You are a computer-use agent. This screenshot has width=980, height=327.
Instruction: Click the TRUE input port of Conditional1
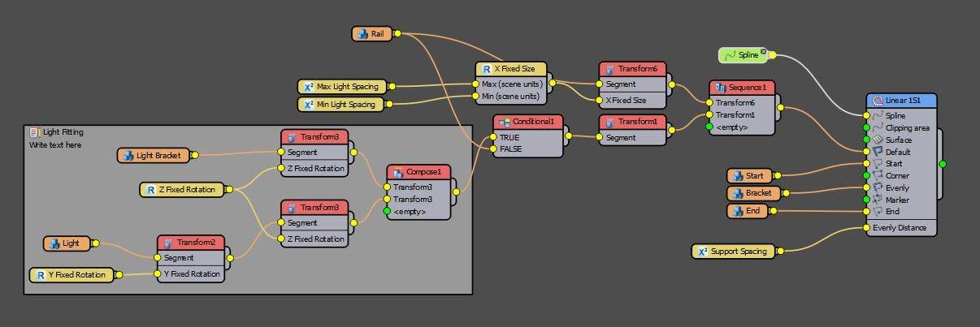(492, 137)
